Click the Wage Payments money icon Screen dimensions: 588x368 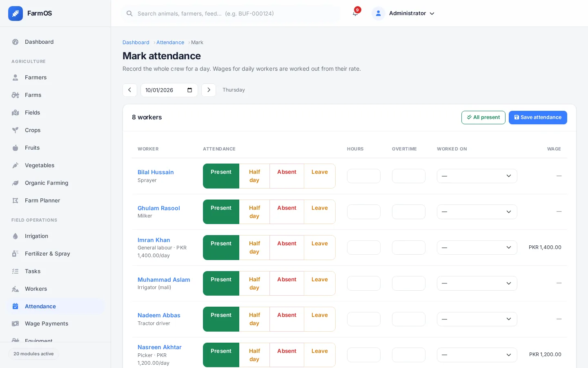(16, 323)
